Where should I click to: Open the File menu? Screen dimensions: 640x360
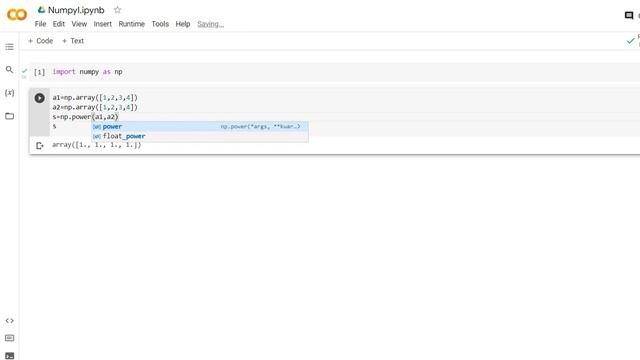coord(40,24)
